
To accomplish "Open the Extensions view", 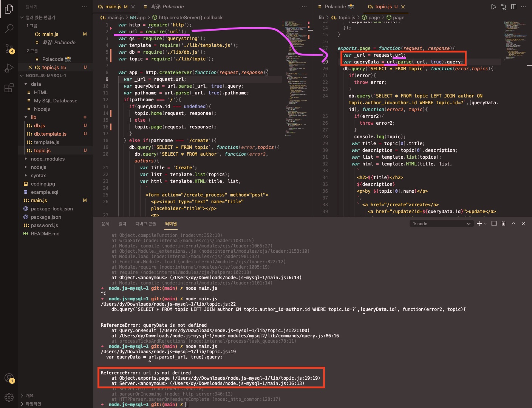I will [9, 88].
